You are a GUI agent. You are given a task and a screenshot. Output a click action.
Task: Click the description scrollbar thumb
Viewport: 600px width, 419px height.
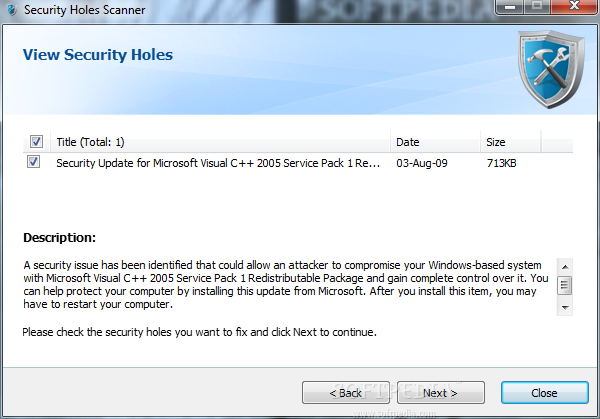point(565,285)
